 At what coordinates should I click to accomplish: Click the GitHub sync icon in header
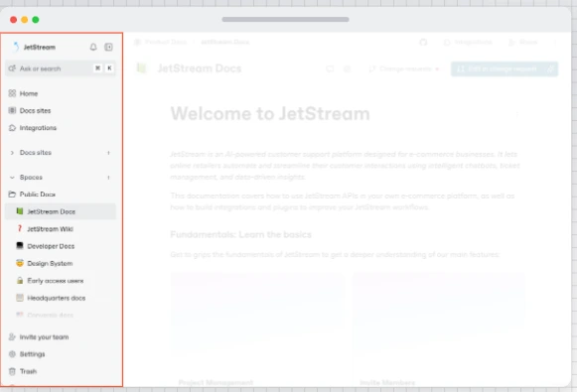[x=423, y=43]
